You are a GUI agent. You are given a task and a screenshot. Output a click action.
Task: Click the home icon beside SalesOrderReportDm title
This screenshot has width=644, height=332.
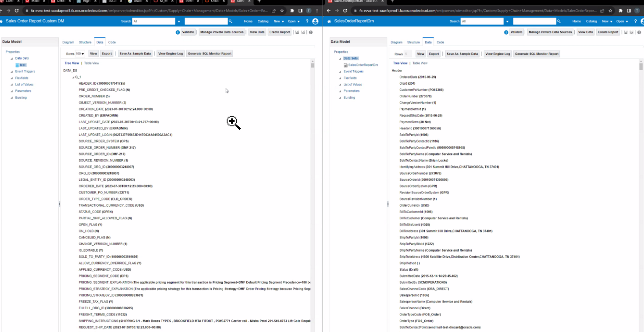coord(329,21)
